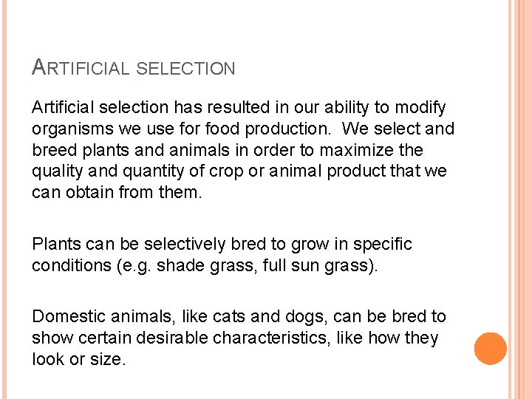Click the word "conditions"
Image resolution: width=532 pixels, height=399 pixels.
[68, 265]
